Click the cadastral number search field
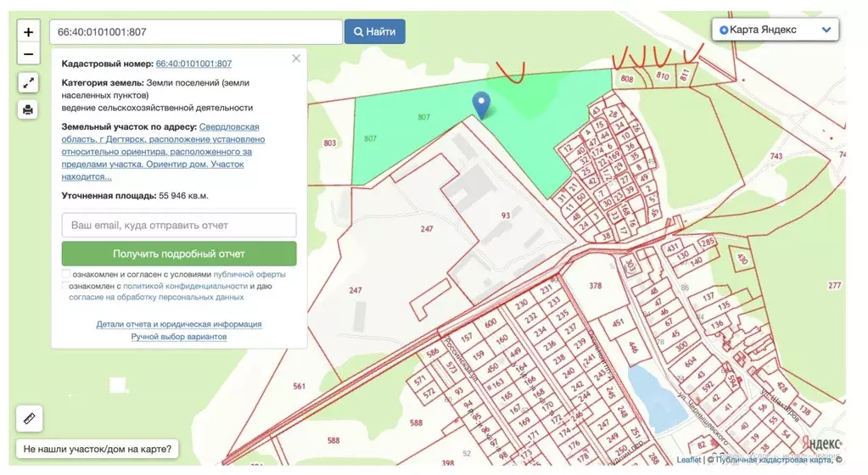 coord(196,32)
